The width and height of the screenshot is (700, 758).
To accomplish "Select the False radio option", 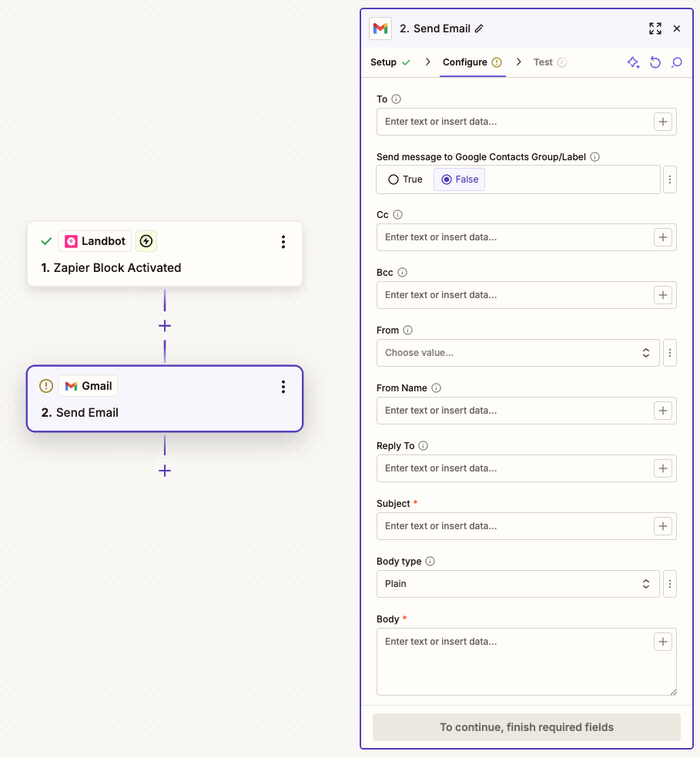I will (459, 179).
